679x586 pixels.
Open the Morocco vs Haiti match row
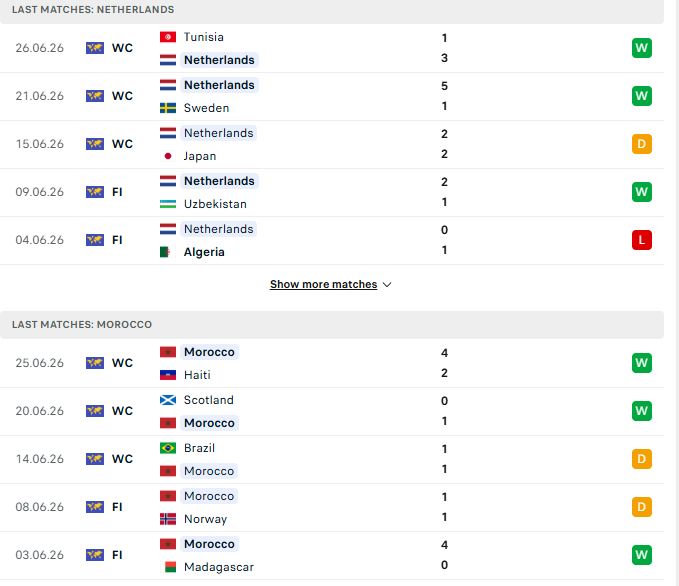tap(332, 363)
